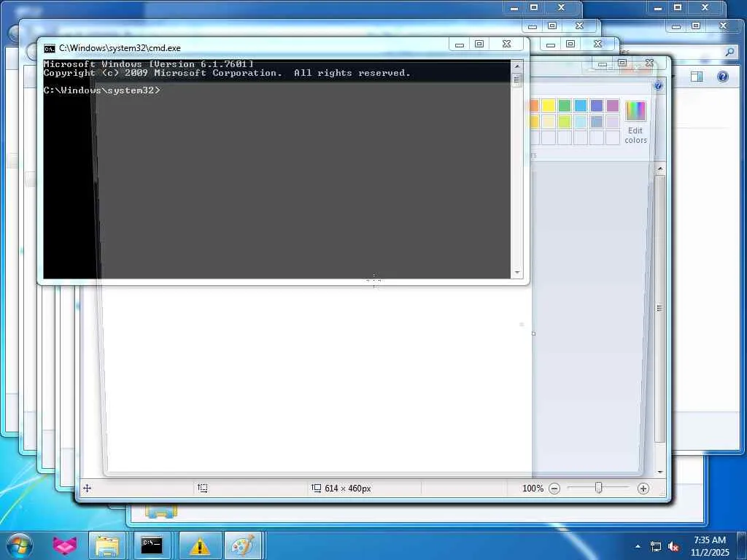This screenshot has width=747, height=560.
Task: Pick the lavender purple swatch in Paint
Action: [613, 106]
